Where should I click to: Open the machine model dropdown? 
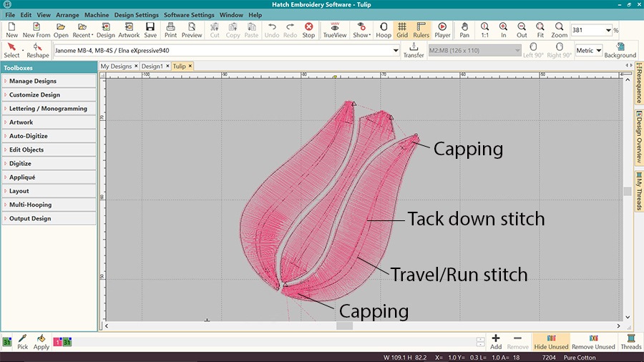click(396, 51)
